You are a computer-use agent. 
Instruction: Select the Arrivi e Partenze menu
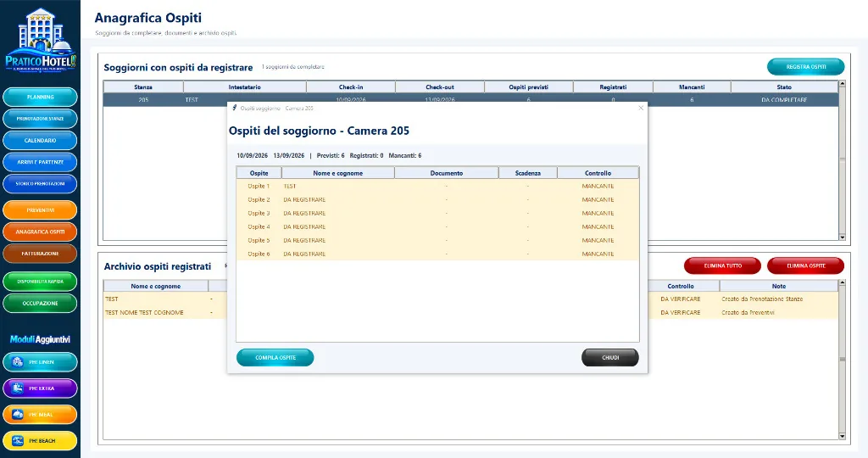[x=41, y=162]
